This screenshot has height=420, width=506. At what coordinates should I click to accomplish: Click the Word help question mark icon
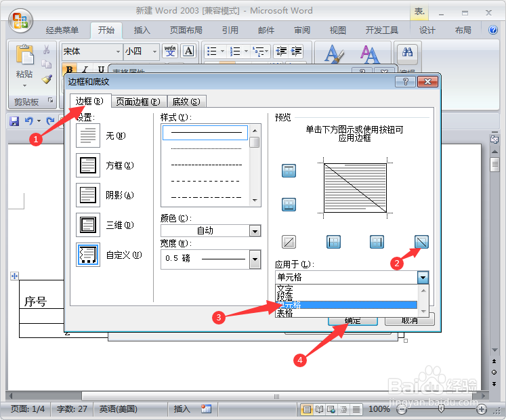tap(492, 30)
